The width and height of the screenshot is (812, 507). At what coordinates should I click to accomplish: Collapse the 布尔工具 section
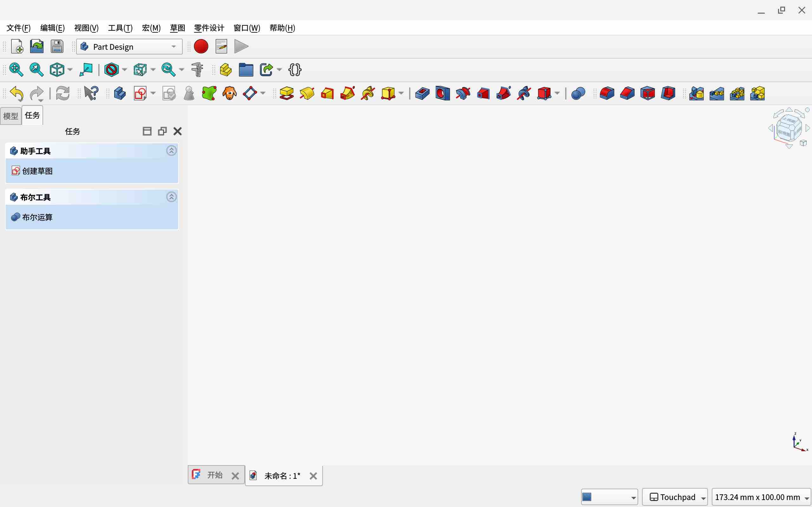[x=172, y=197]
